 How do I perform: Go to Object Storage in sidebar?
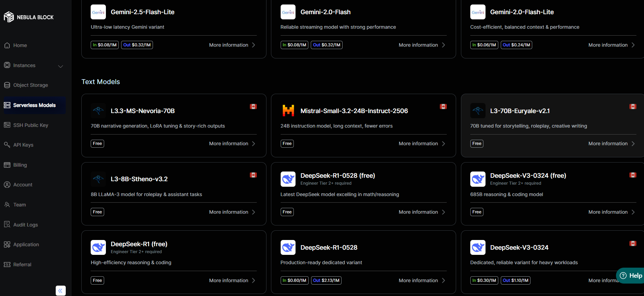[30, 85]
